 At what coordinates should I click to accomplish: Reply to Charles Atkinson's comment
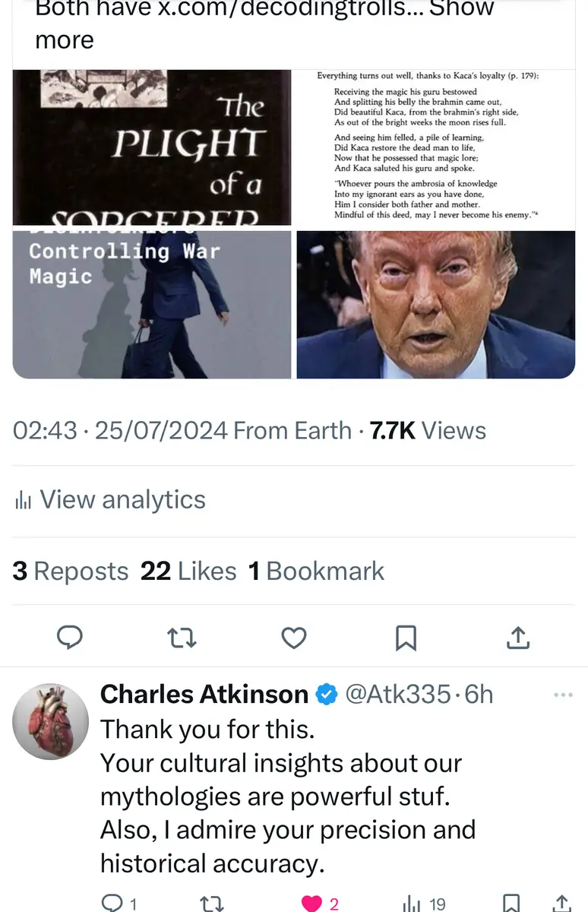pos(118,903)
